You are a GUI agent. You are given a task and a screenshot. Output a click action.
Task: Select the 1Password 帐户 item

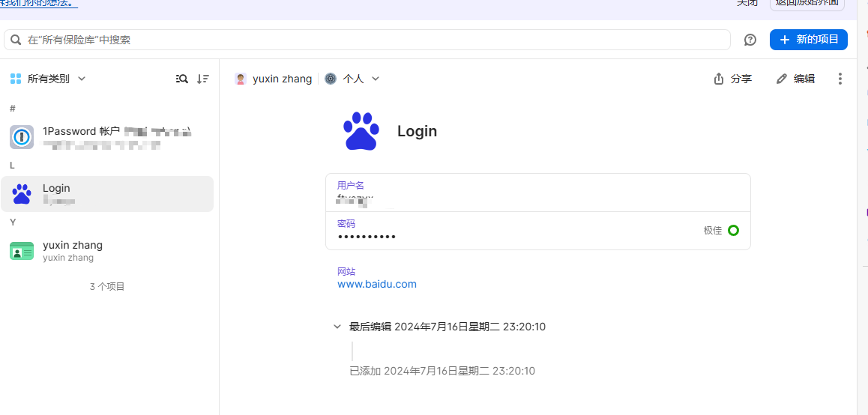[106, 137]
